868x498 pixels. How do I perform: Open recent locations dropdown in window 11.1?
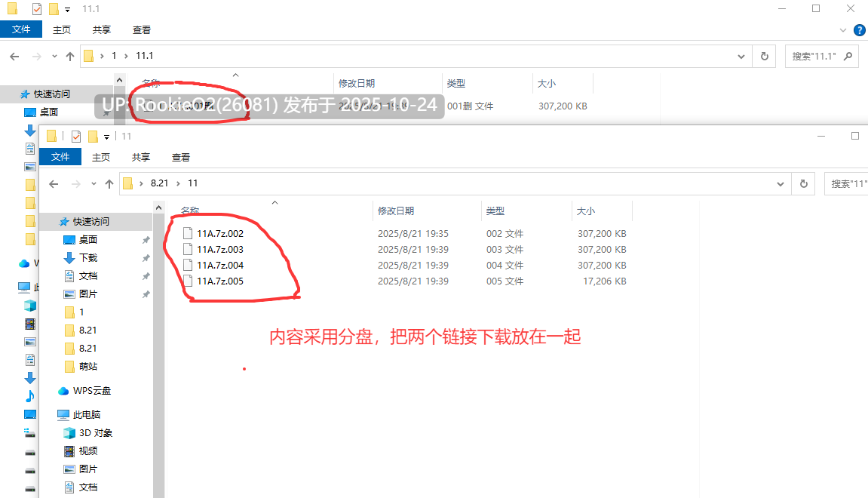[x=54, y=57]
